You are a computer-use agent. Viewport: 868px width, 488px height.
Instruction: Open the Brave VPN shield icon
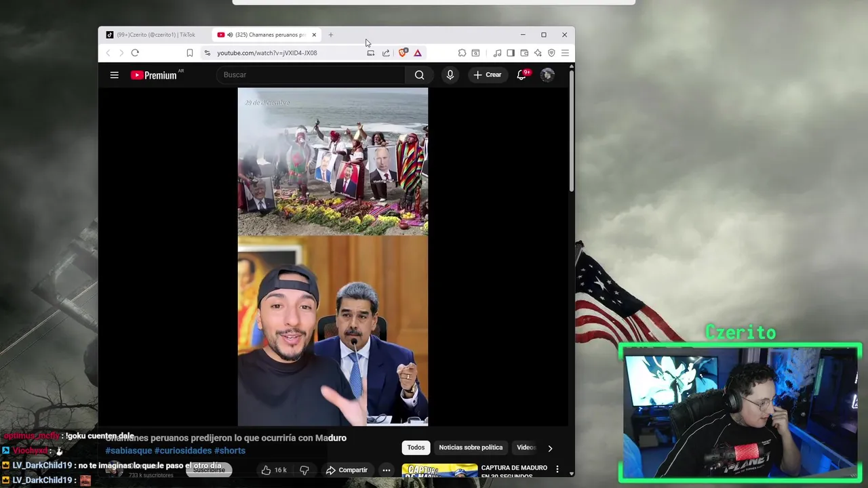(551, 53)
